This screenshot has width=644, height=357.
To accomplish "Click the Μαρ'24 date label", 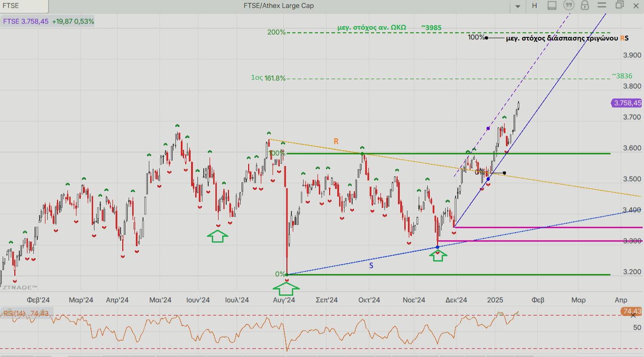I will tap(81, 300).
